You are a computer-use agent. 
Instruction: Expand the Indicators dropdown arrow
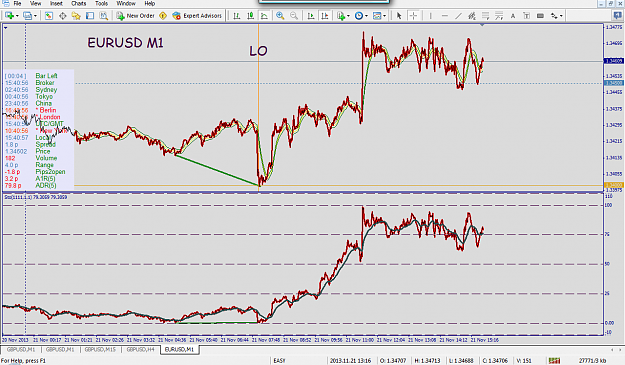tap(348, 16)
